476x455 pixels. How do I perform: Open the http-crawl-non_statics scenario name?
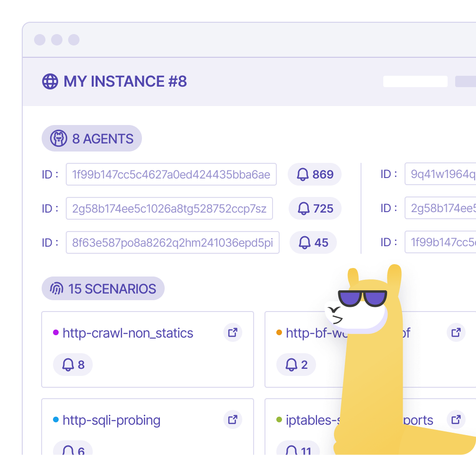[x=128, y=333]
